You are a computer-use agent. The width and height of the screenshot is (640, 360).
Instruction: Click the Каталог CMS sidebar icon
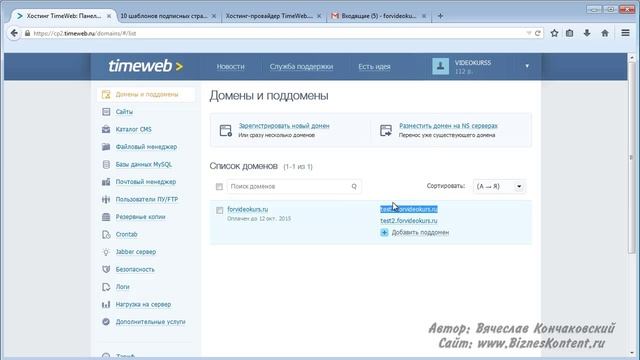coord(106,129)
